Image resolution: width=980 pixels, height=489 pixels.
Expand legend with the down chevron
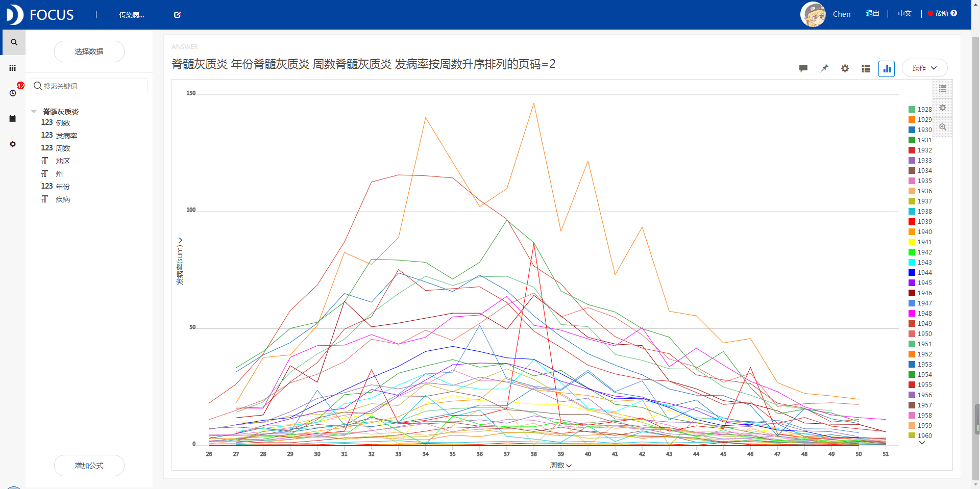922,443
